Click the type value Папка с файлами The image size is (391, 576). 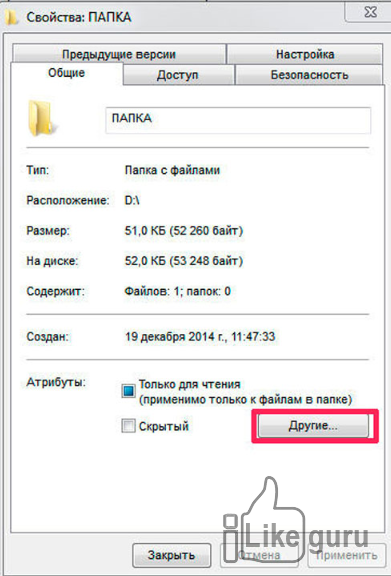(172, 170)
